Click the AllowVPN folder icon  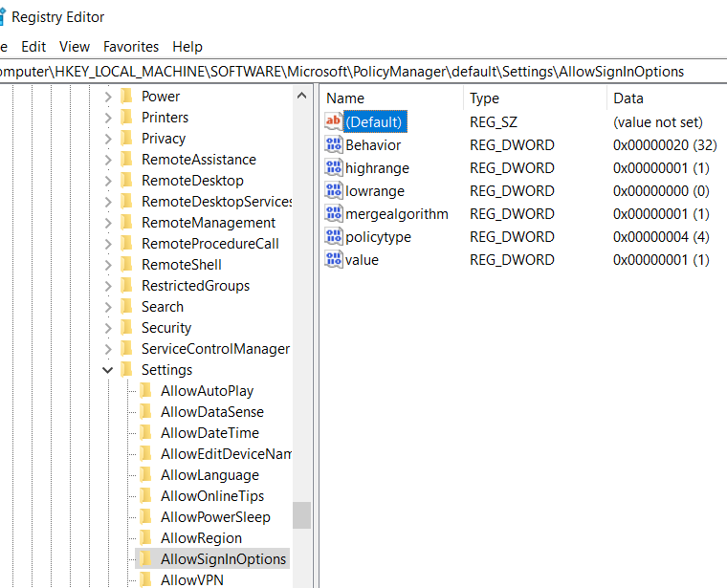(x=145, y=580)
